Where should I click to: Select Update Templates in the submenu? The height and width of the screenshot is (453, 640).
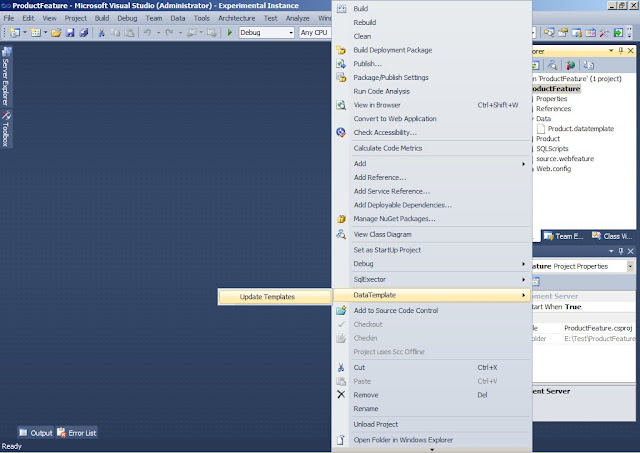[274, 297]
